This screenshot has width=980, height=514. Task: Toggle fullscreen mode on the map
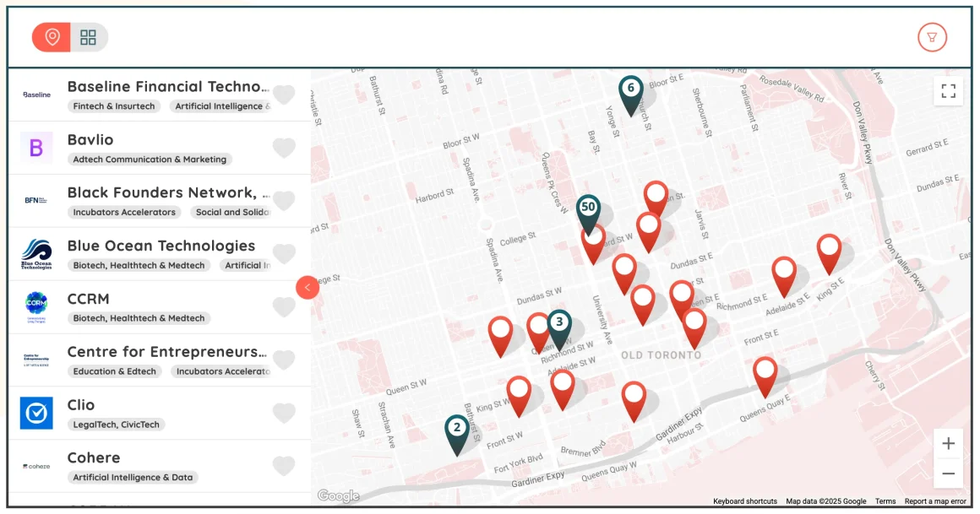(948, 91)
